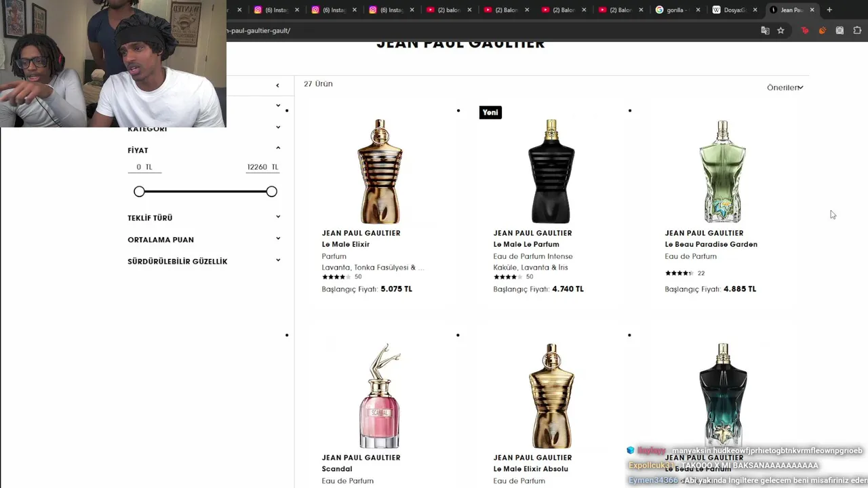The width and height of the screenshot is (868, 488).
Task: Click "Kaküle, Lavanta & İris" notes text
Action: coord(531,267)
